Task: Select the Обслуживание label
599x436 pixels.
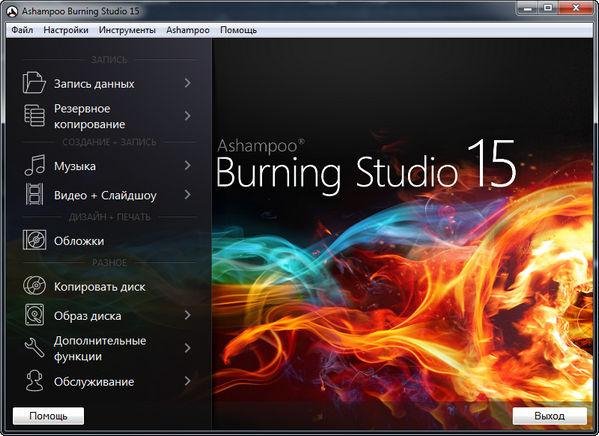Action: [x=94, y=382]
